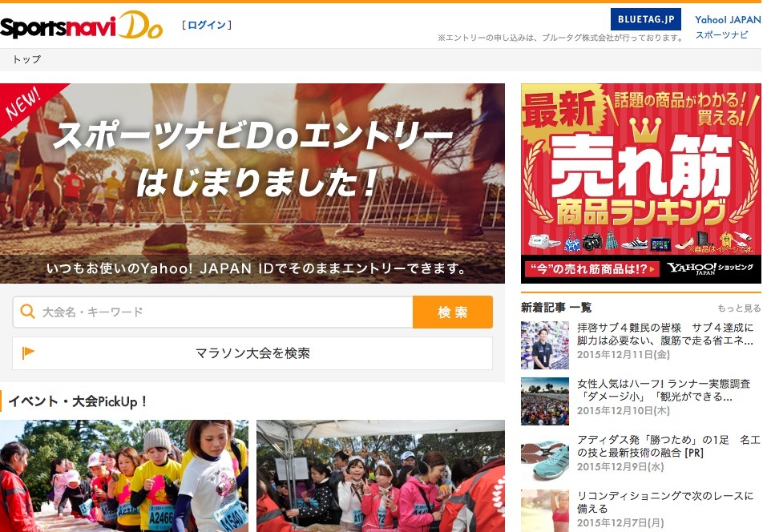The width and height of the screenshot is (763, 532).
Task: Click the orange flag icon
Action: [28, 353]
